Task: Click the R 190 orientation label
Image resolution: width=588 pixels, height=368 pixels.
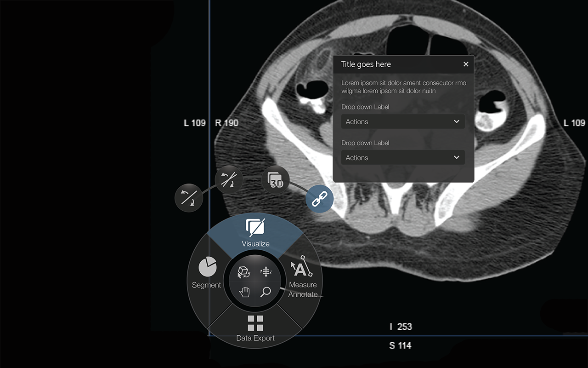Action: pyautogui.click(x=227, y=123)
